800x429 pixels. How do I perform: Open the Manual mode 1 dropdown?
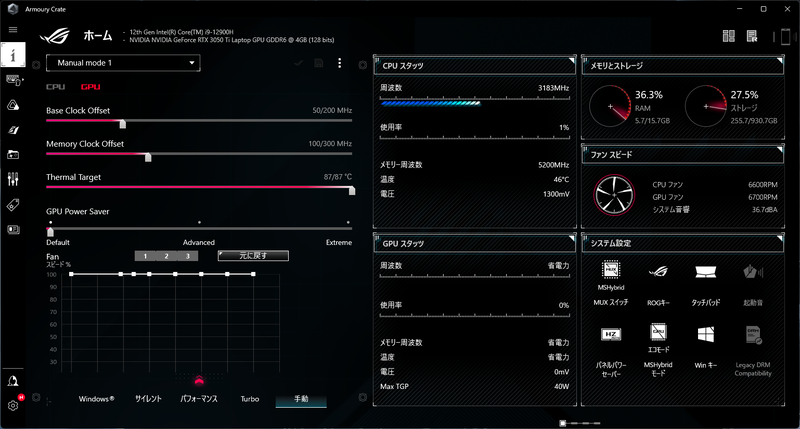tap(123, 63)
